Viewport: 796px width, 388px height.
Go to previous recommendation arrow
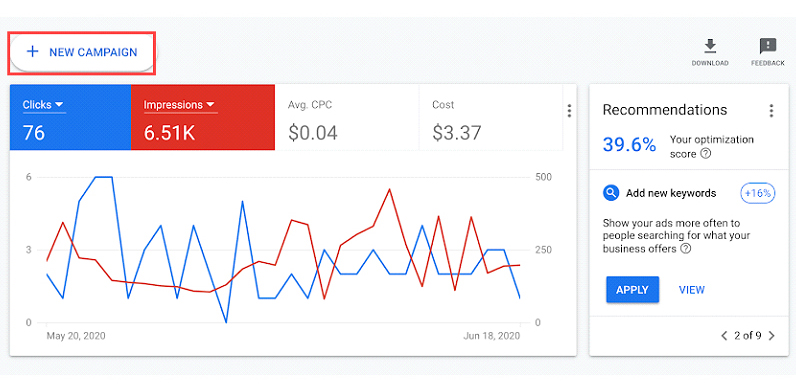pyautogui.click(x=724, y=336)
